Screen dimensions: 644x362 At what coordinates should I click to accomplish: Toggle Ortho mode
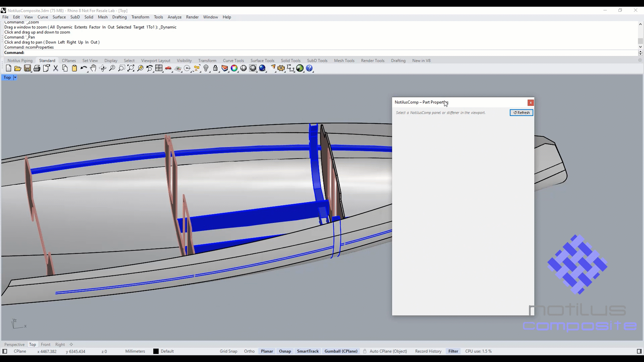coord(249,351)
